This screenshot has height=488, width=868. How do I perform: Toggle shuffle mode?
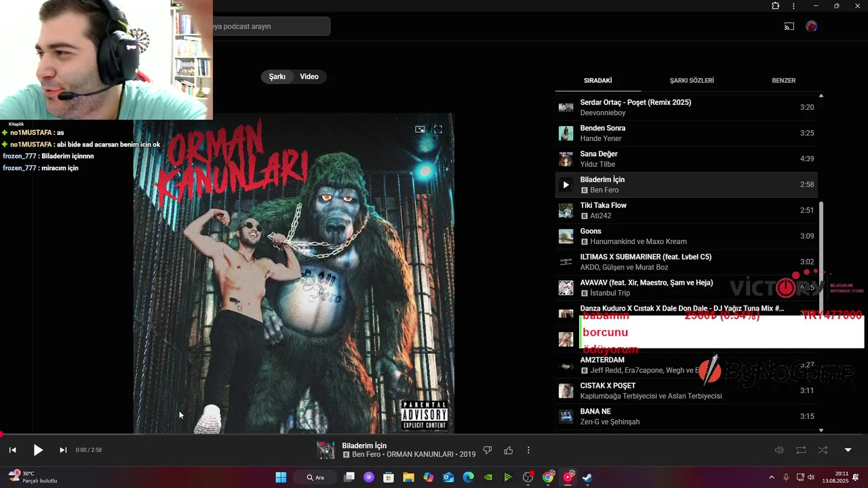pos(823,450)
